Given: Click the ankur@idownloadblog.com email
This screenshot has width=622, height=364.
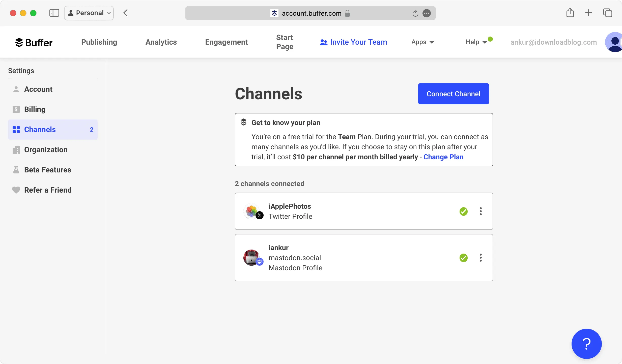Looking at the screenshot, I should [x=554, y=42].
